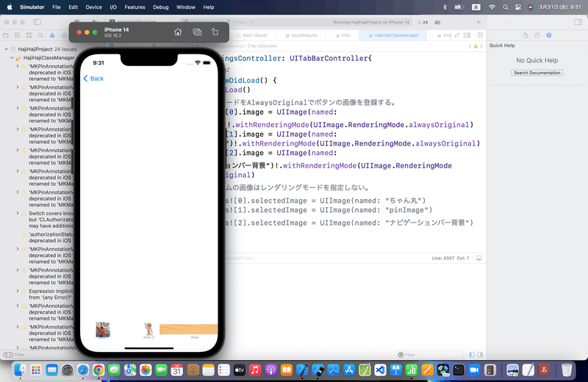Open the Issue navigator warning icon
Viewport: 588px width, 382px height.
[52, 35]
